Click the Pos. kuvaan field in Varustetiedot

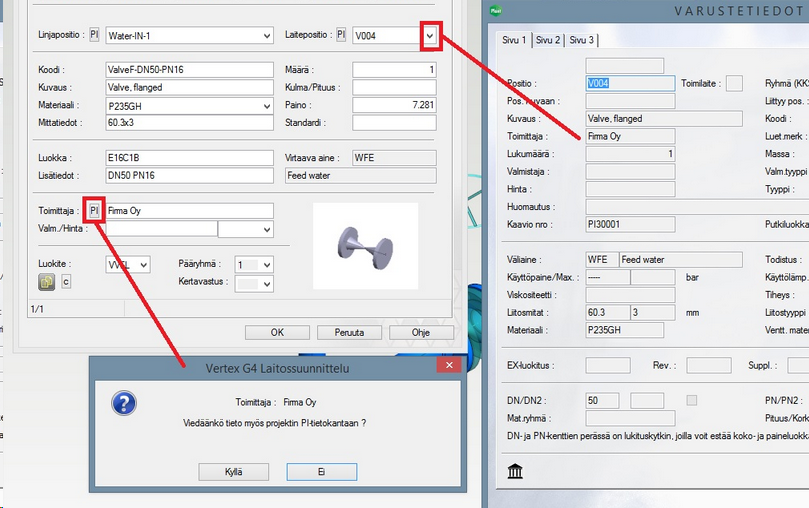(x=630, y=101)
